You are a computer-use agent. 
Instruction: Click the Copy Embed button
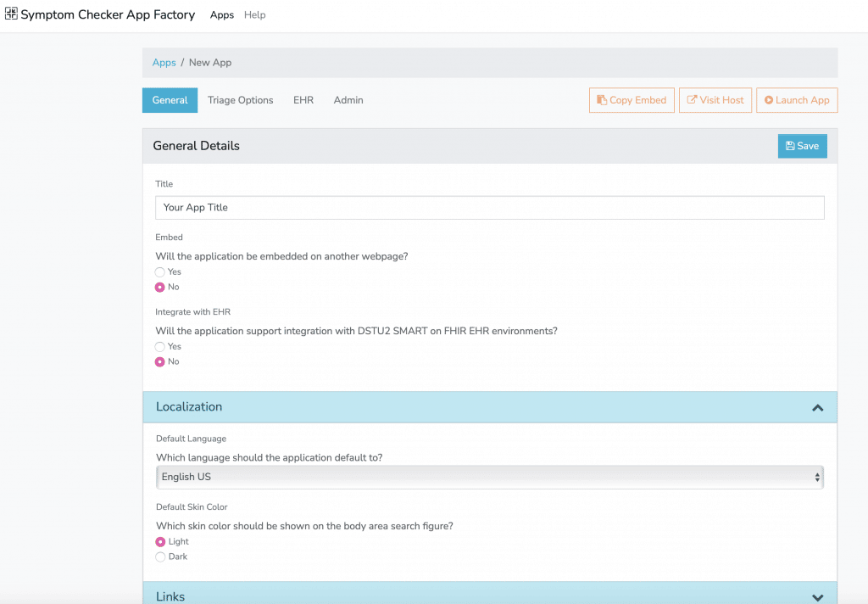[632, 100]
